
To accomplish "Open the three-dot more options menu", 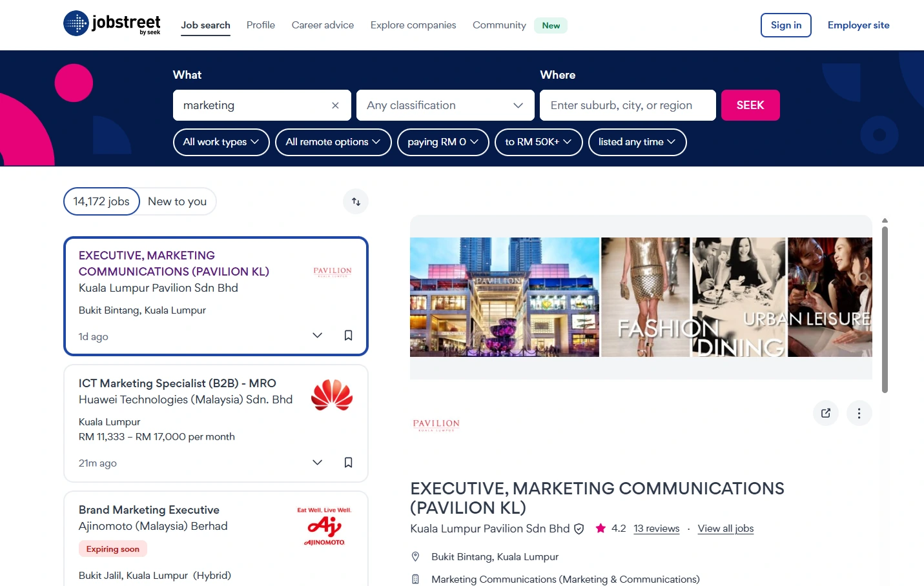I will (x=859, y=413).
